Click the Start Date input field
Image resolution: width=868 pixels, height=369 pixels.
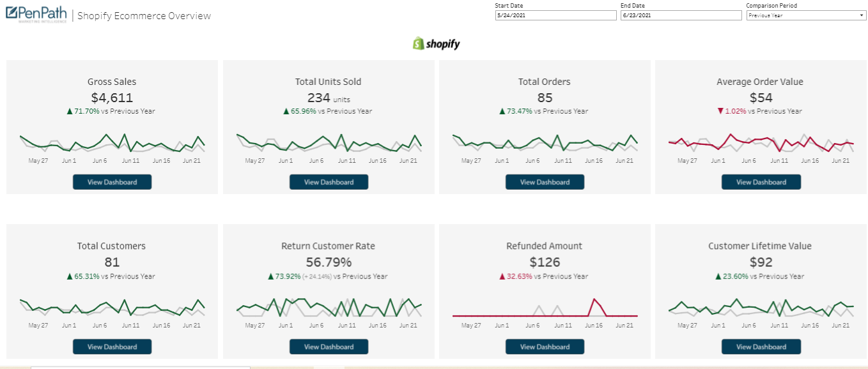[x=555, y=15]
